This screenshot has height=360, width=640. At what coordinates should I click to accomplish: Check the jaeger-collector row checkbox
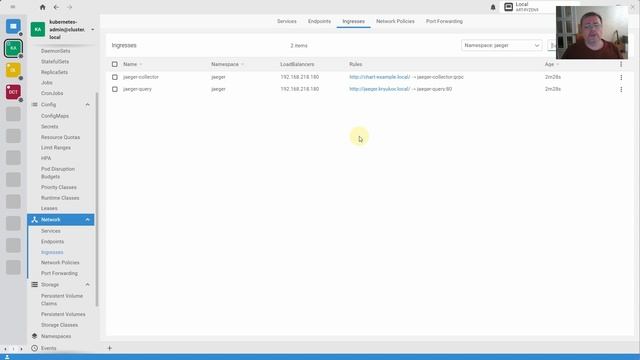tap(115, 77)
